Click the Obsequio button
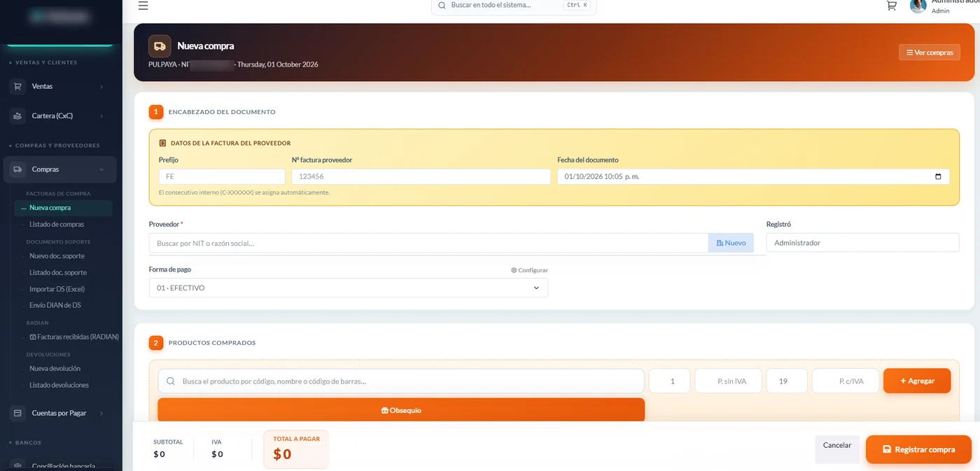Screen dimensions: 980x471 [x=401, y=410]
